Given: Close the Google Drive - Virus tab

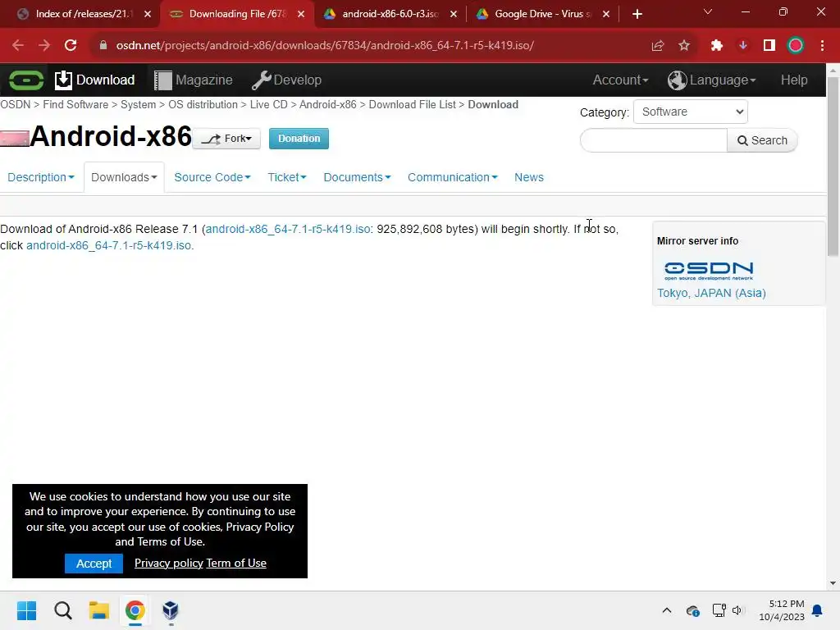Looking at the screenshot, I should 606,14.
